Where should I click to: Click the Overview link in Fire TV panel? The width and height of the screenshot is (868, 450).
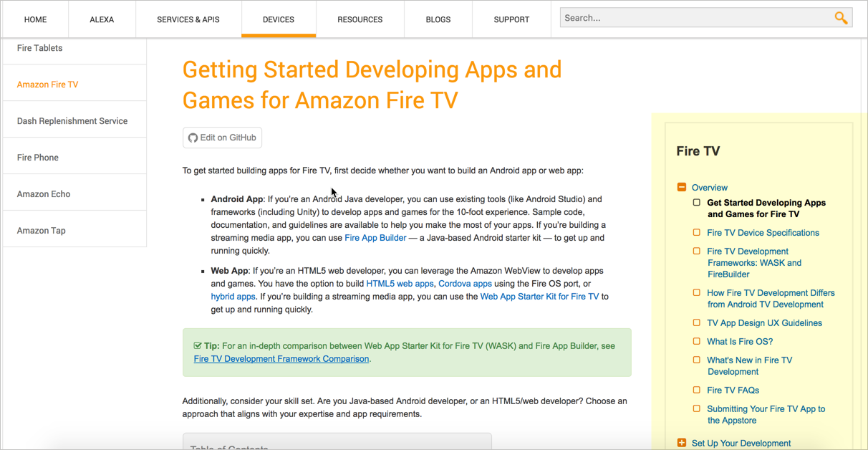pyautogui.click(x=709, y=188)
